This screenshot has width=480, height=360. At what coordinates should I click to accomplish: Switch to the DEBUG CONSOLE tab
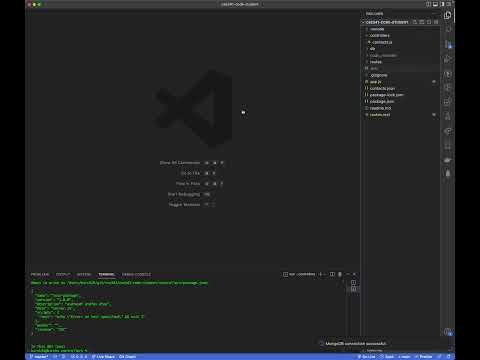[136, 274]
